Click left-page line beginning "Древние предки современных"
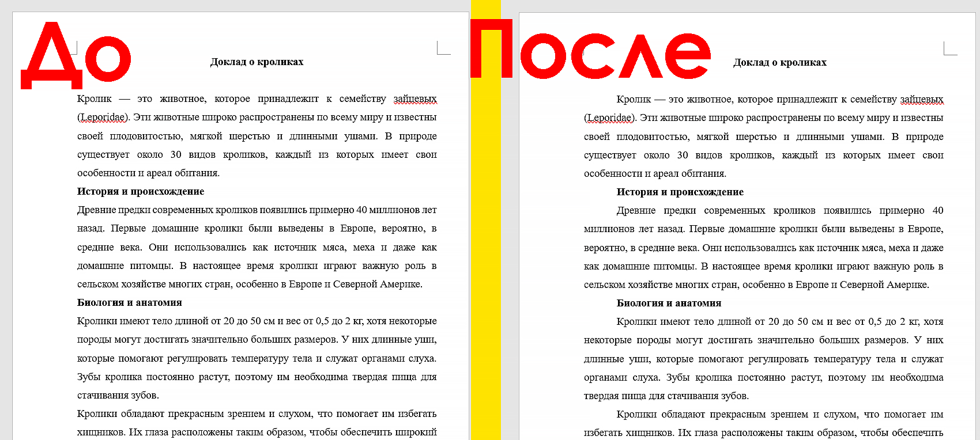Image resolution: width=980 pixels, height=440 pixels. tap(257, 210)
